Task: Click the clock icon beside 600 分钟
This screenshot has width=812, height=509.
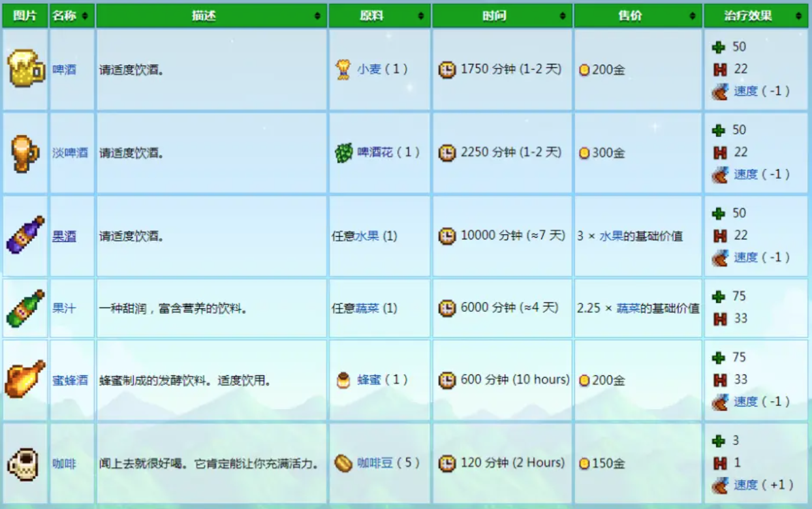Action: (x=447, y=380)
